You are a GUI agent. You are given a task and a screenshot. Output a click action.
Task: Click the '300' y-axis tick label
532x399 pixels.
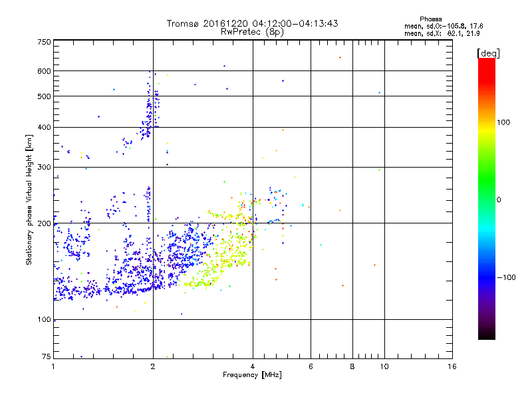pos(45,167)
